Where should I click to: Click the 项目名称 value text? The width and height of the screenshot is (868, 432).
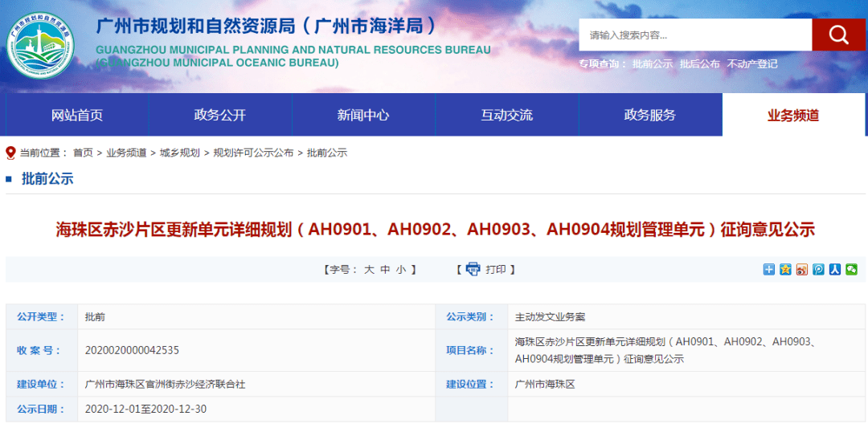(x=665, y=350)
